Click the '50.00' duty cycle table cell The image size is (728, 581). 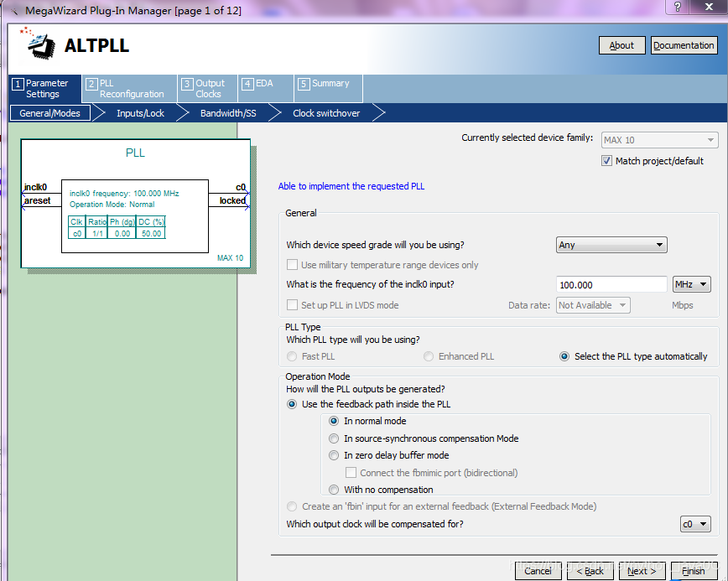(151, 233)
